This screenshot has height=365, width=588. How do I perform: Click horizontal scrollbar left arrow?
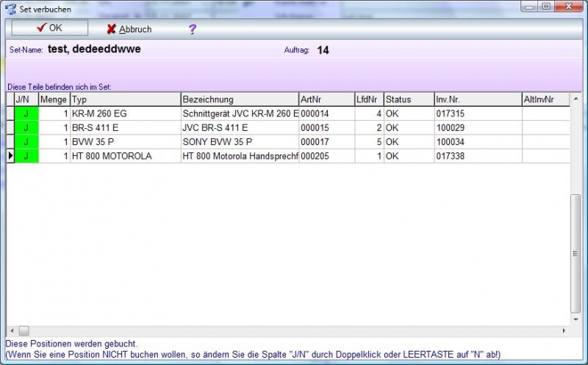coord(11,331)
